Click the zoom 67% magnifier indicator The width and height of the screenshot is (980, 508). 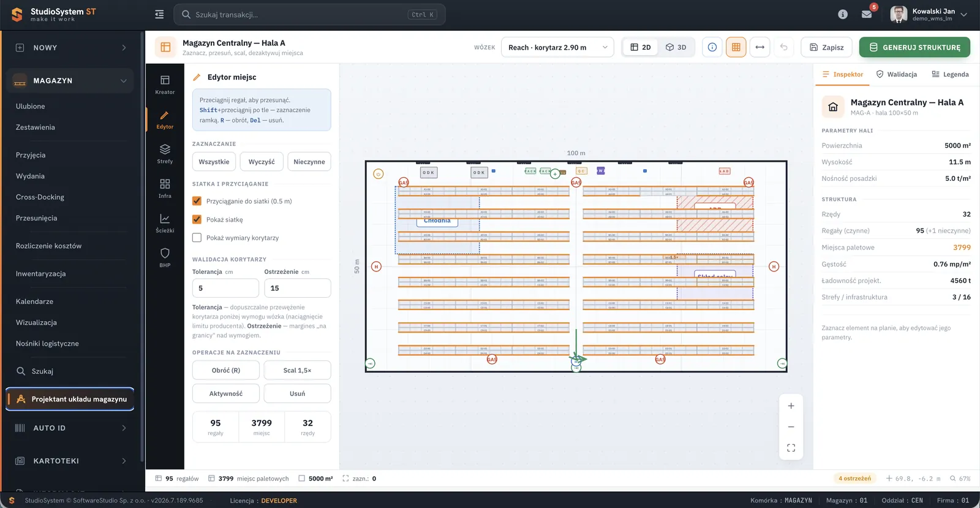(960, 479)
